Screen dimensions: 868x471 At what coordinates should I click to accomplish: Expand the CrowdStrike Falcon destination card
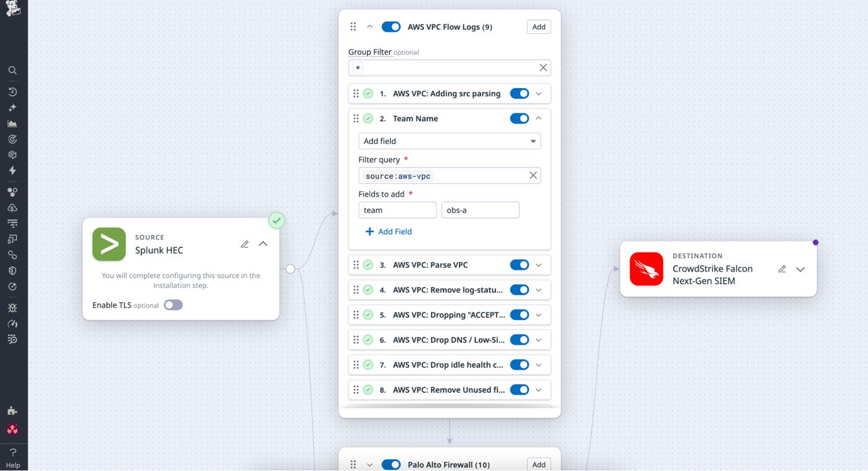click(800, 269)
